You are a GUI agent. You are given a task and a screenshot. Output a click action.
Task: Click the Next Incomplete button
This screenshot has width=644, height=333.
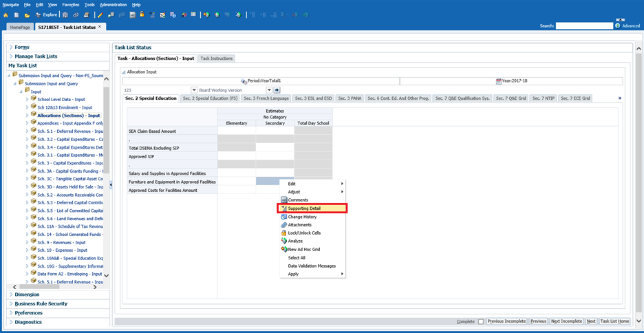click(x=566, y=321)
